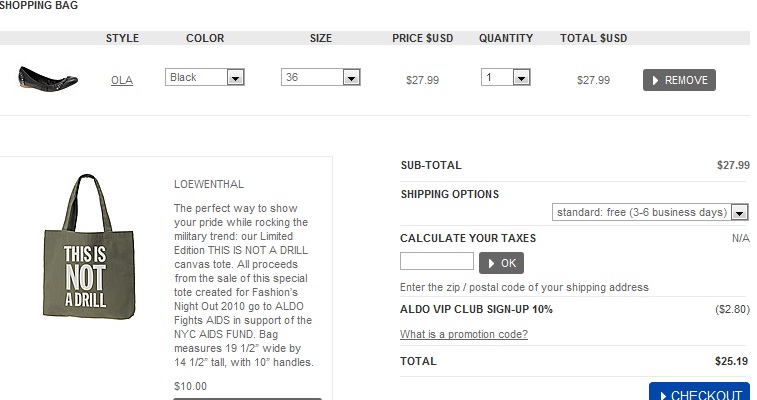This screenshot has width=757, height=400.
Task: Expand the size 36 dropdown
Action: point(320,77)
